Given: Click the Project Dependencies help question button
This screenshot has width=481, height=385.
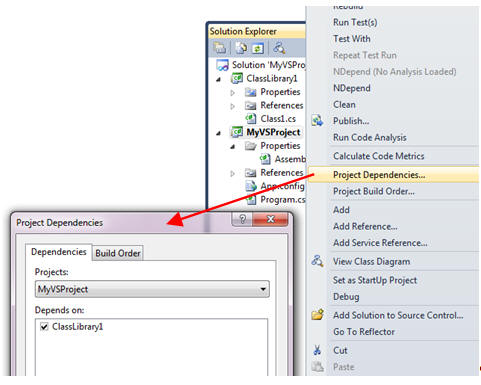Looking at the screenshot, I should (x=242, y=219).
